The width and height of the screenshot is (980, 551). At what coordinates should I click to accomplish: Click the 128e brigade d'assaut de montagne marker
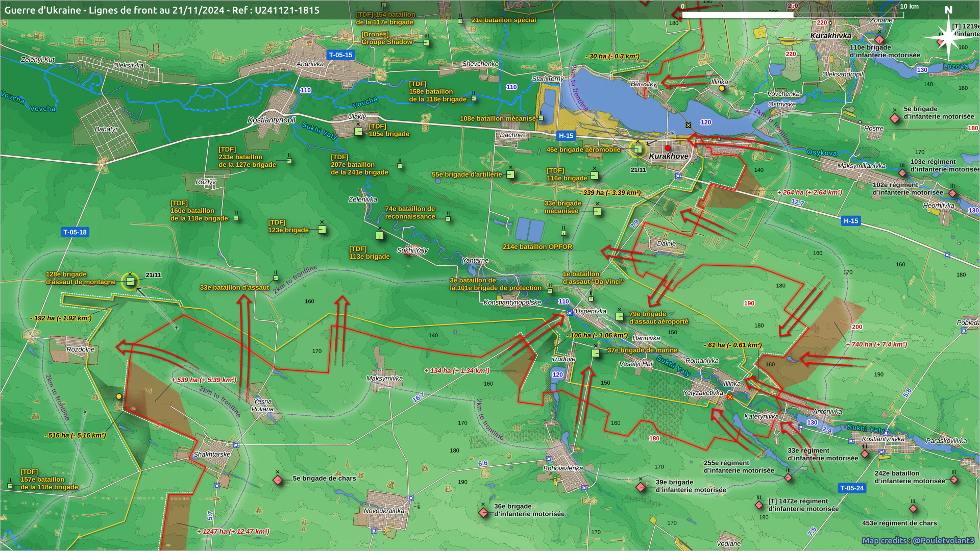130,282
